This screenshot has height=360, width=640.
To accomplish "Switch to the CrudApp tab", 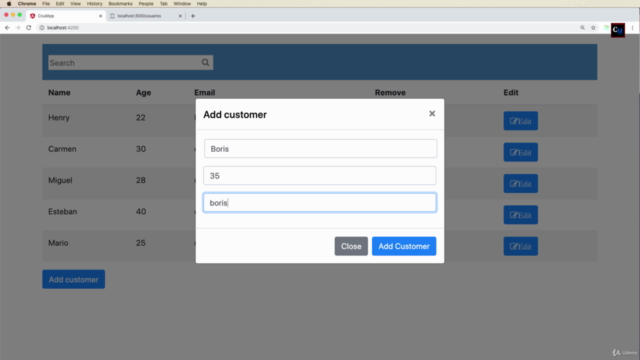I will pyautogui.click(x=65, y=16).
